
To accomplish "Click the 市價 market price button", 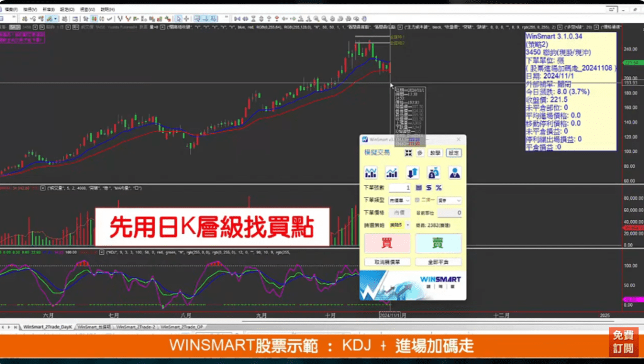I will 399,212.
